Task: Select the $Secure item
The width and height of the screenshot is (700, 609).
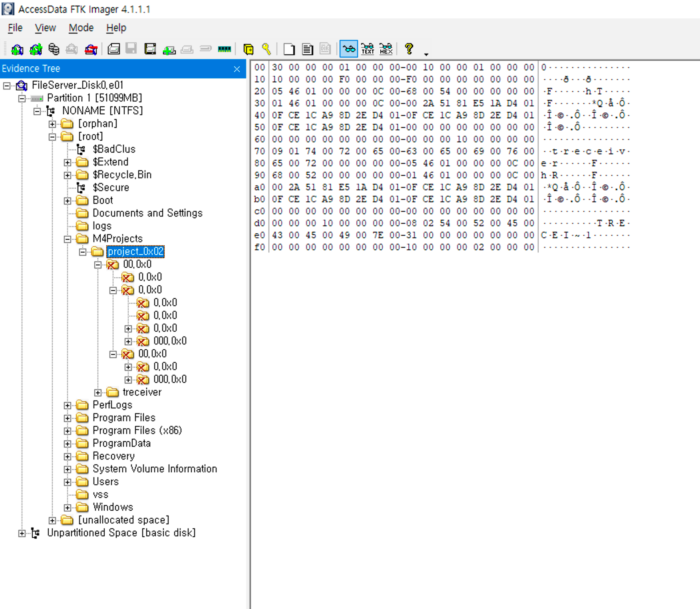Action: (111, 187)
